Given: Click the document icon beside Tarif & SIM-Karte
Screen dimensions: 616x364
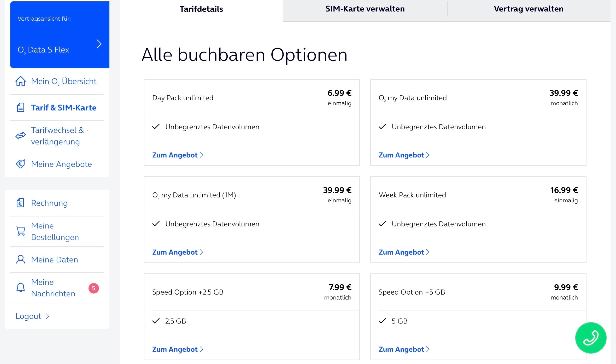Looking at the screenshot, I should click(x=21, y=108).
